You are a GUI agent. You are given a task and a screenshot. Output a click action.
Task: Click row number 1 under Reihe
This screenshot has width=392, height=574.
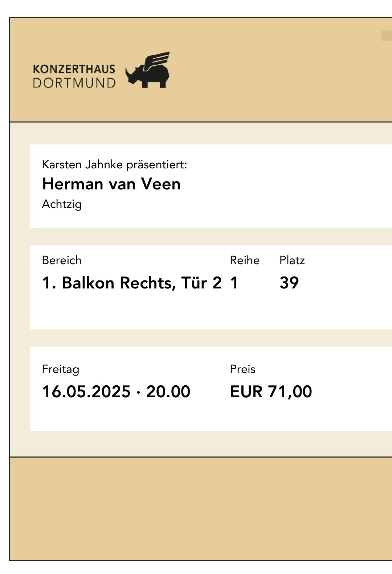234,283
